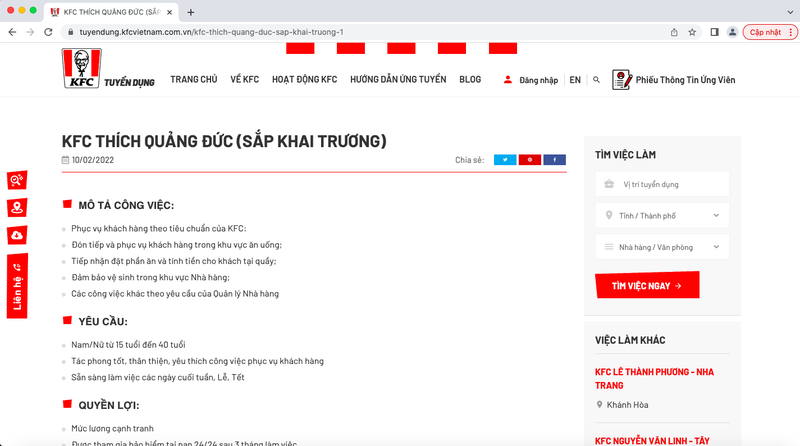Open the Hoạt Động KFC menu
Screen dimensions: 800x446
pyautogui.click(x=304, y=80)
